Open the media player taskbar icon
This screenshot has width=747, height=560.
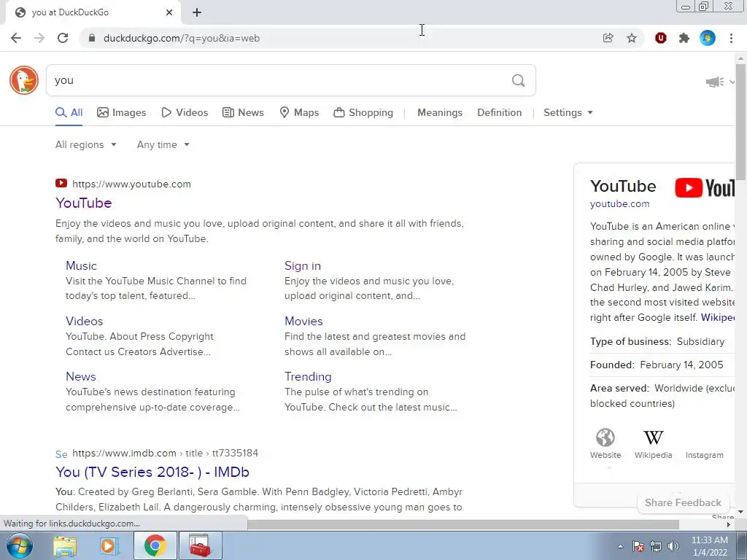[x=109, y=545]
